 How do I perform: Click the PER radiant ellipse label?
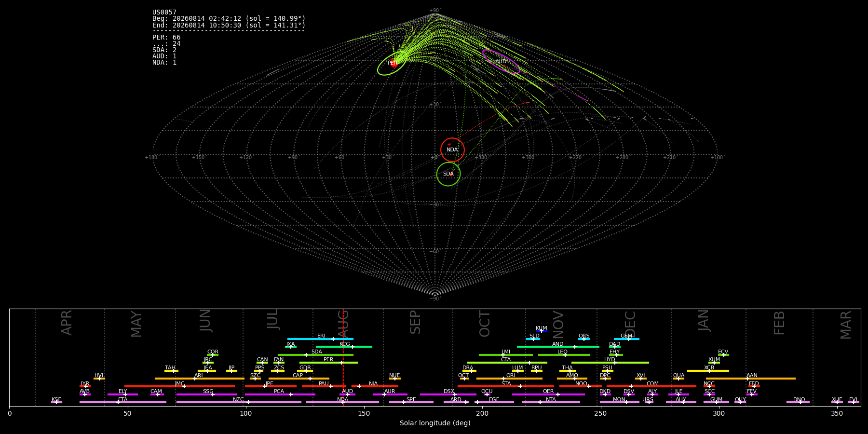(x=393, y=63)
